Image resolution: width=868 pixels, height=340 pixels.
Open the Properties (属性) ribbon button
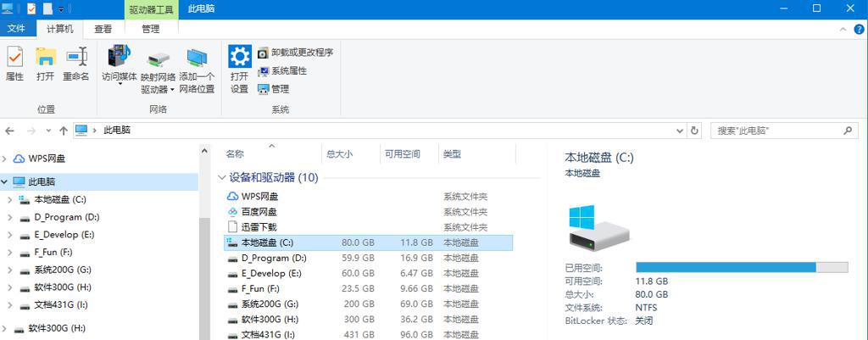click(14, 64)
